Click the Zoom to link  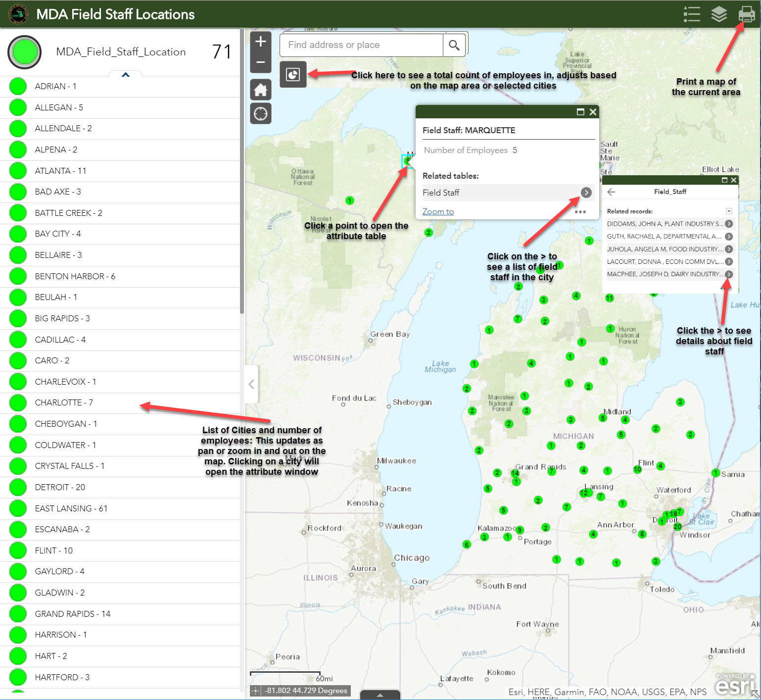pyautogui.click(x=438, y=212)
